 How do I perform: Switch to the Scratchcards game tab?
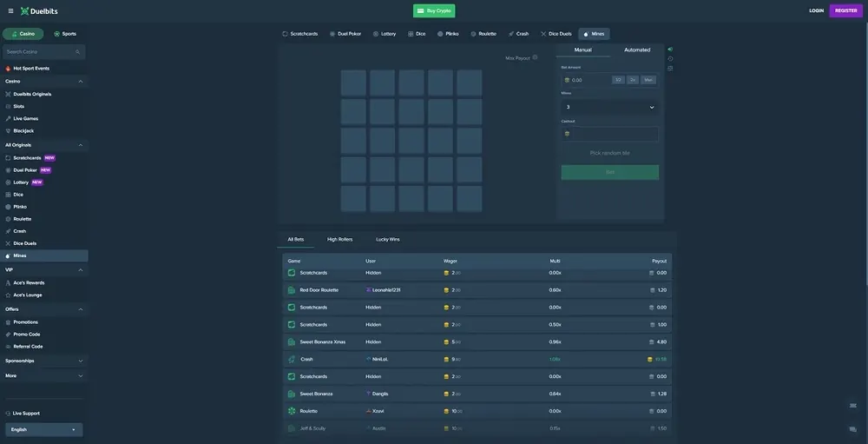coord(300,34)
